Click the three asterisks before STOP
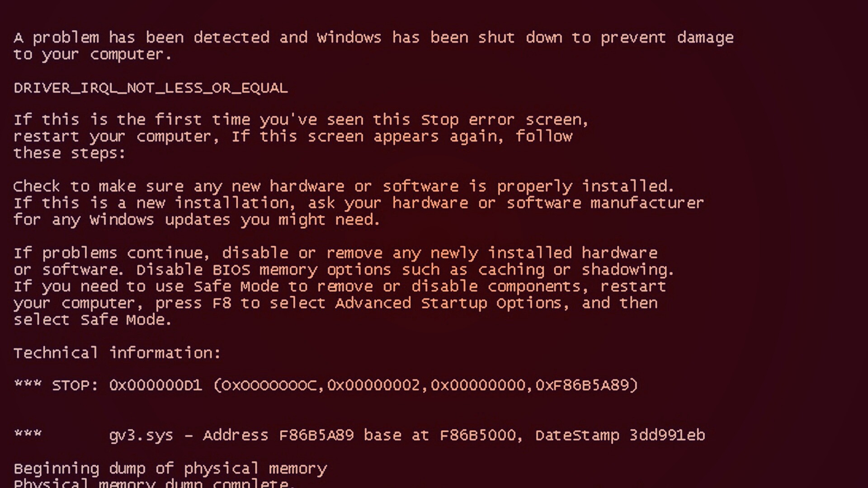This screenshot has width=868, height=488. click(x=28, y=385)
